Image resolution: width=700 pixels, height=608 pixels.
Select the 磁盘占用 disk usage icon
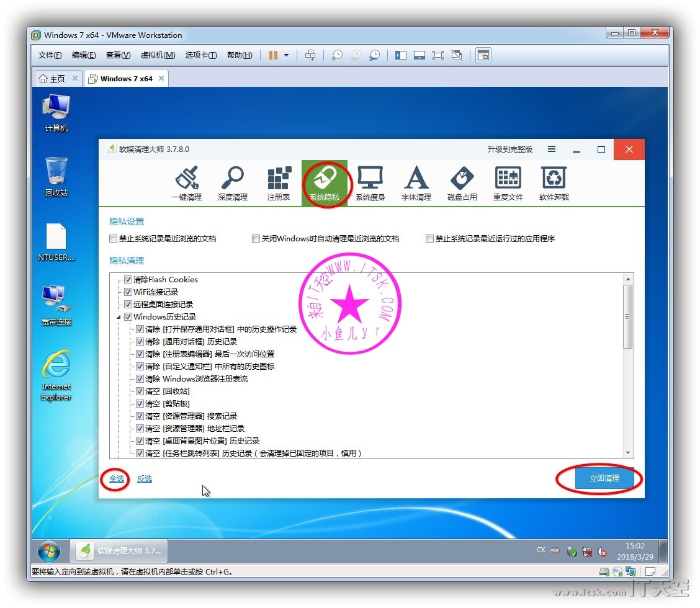[x=462, y=184]
